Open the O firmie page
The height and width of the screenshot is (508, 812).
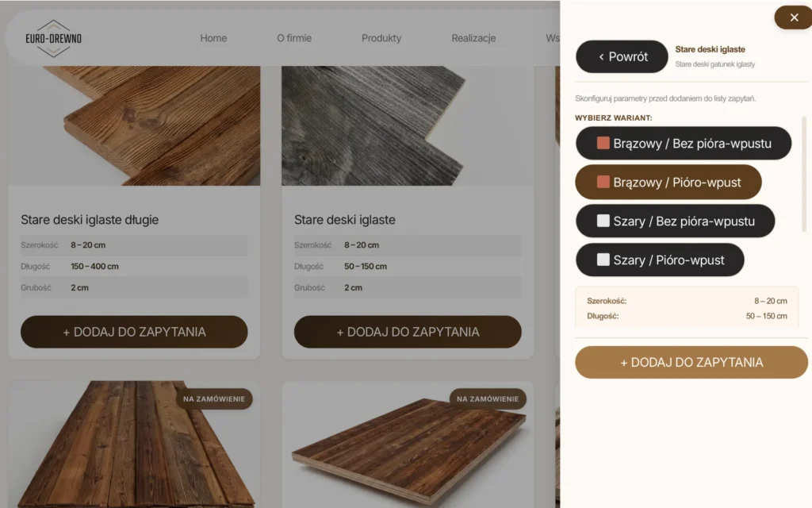pos(294,38)
